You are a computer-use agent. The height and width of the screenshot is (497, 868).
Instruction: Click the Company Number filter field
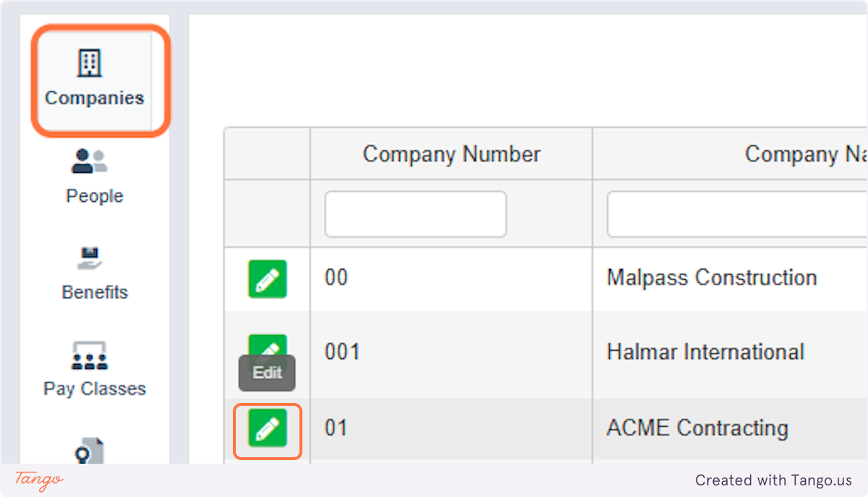pos(415,214)
